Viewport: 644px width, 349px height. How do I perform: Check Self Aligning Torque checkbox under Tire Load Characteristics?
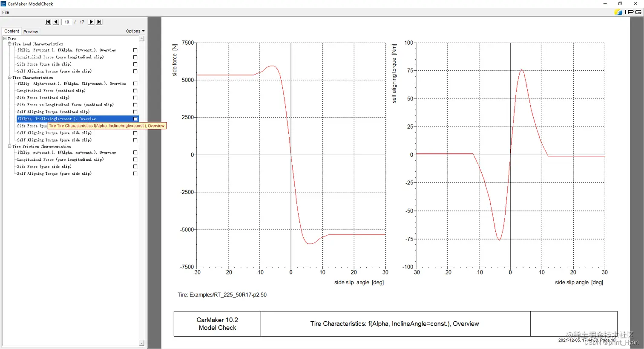[135, 71]
